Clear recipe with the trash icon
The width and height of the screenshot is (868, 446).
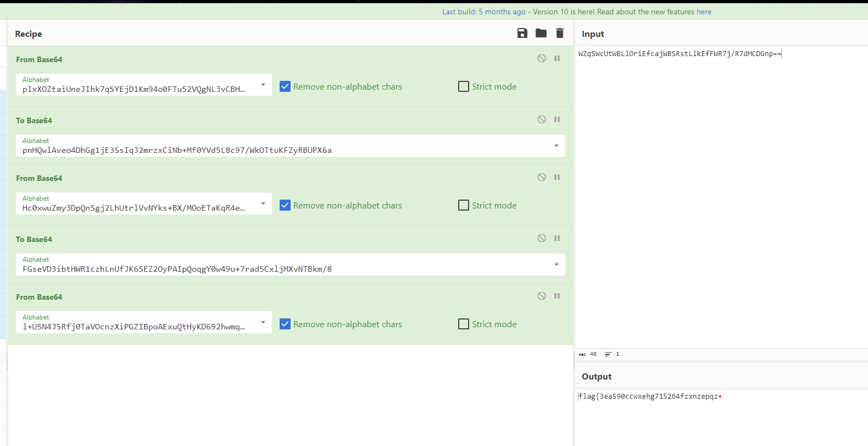point(560,34)
